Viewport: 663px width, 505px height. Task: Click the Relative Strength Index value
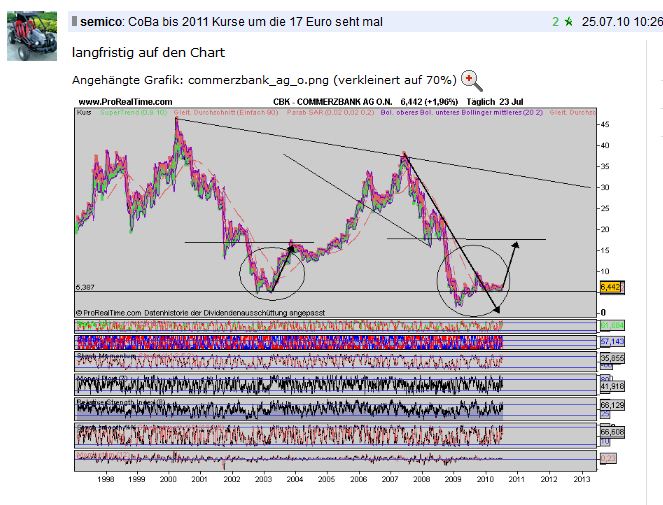pos(612,405)
